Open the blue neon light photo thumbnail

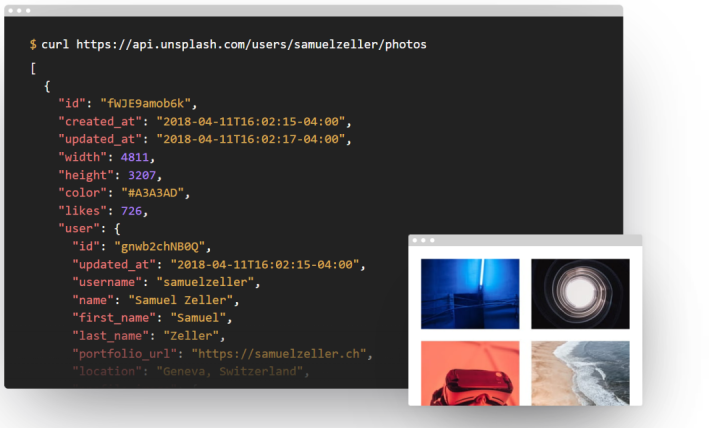[x=470, y=294]
